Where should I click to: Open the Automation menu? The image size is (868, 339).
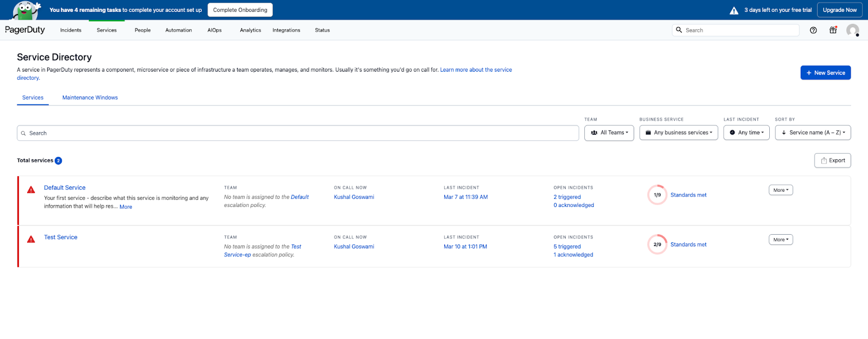(178, 30)
